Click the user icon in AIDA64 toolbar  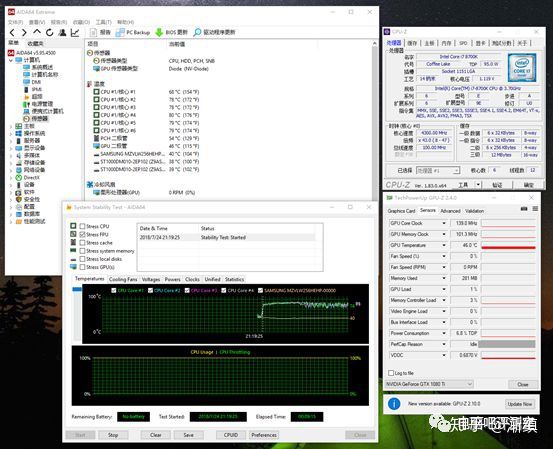click(62, 32)
